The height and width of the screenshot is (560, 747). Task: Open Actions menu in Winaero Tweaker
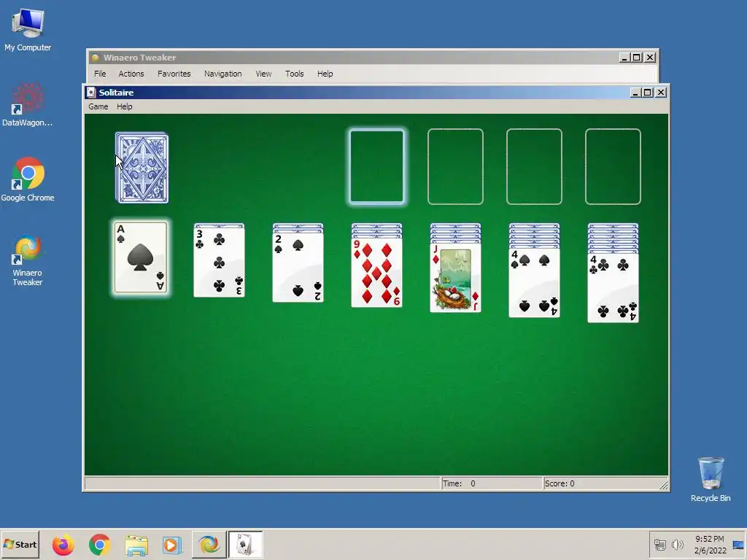tap(131, 74)
